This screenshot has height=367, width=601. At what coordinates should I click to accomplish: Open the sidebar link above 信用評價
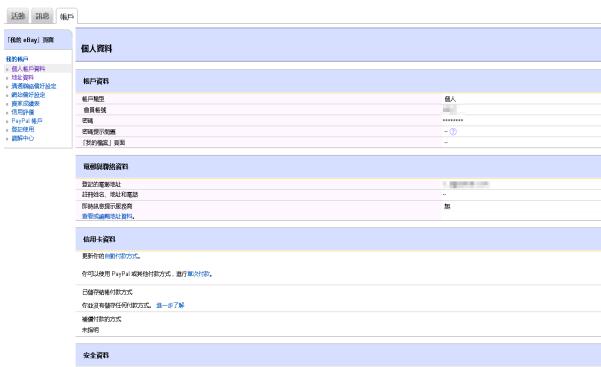[x=25, y=104]
